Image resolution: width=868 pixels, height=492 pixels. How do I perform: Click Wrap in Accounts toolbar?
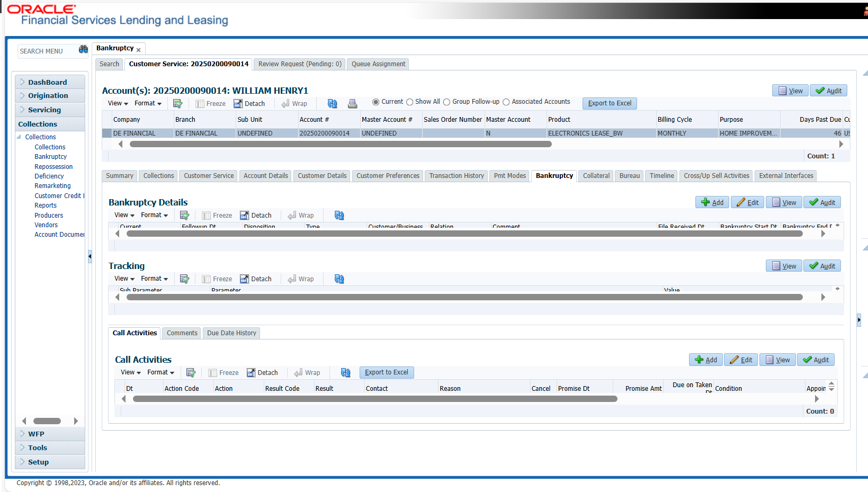pos(294,104)
